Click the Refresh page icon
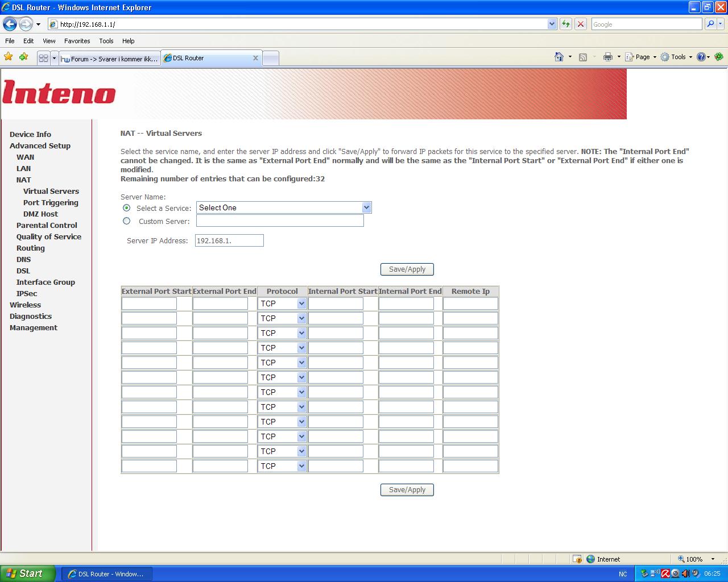 point(565,24)
